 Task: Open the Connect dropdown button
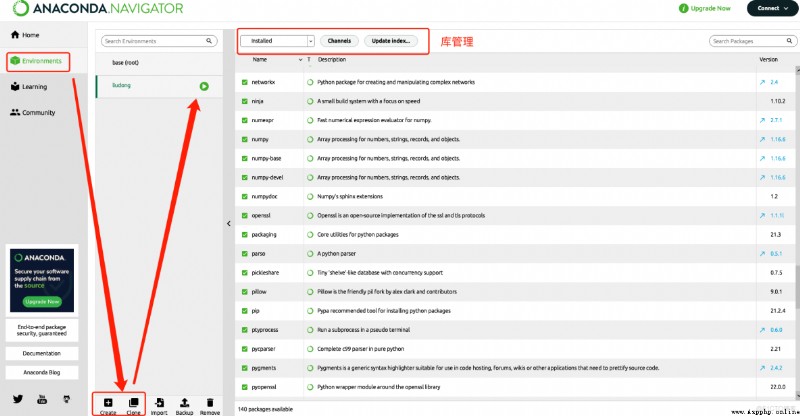[x=773, y=8]
